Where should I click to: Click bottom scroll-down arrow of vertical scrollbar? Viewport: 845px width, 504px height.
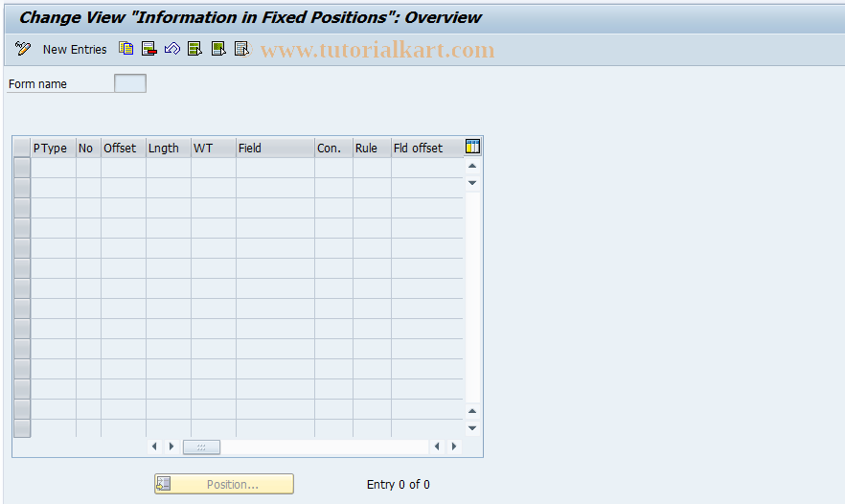click(x=472, y=428)
